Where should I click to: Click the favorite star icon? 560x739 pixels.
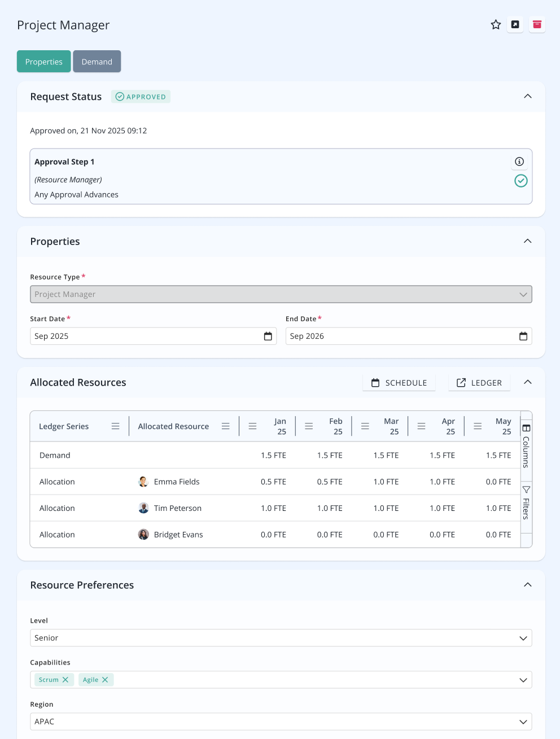[x=496, y=24]
